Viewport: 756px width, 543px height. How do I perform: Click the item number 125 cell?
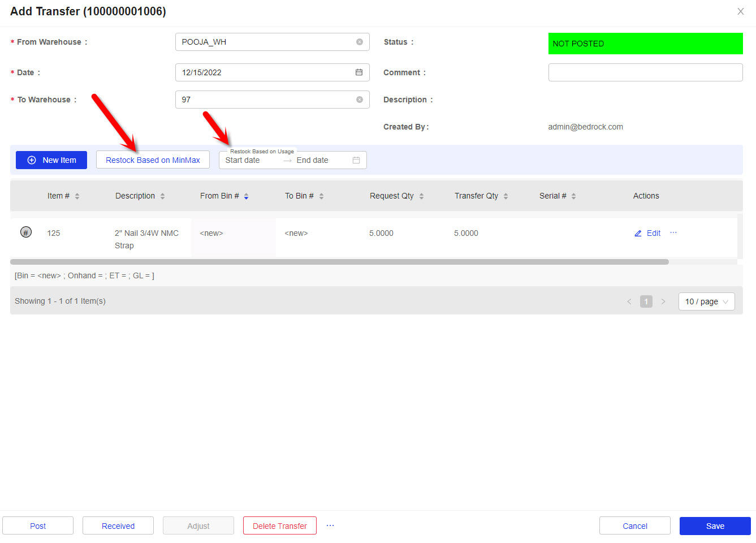pyautogui.click(x=54, y=233)
